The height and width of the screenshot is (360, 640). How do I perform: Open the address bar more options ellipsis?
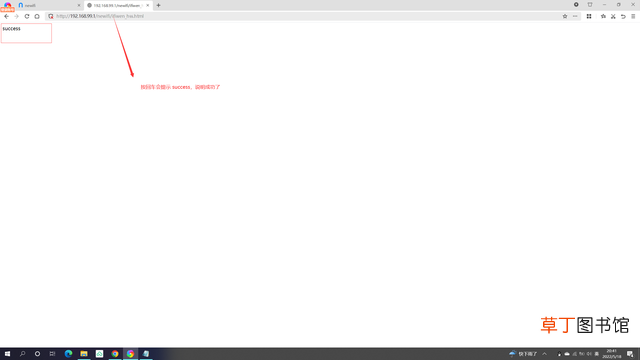(x=575, y=16)
